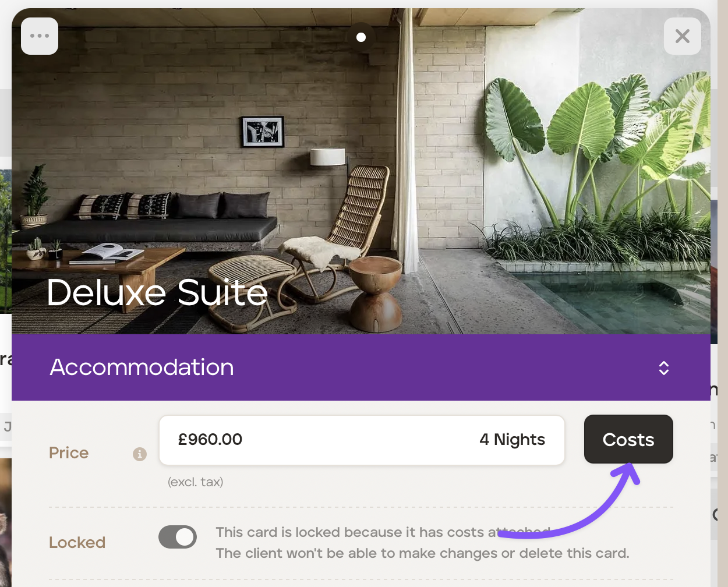Click the framed wall picture in photo

tap(263, 131)
